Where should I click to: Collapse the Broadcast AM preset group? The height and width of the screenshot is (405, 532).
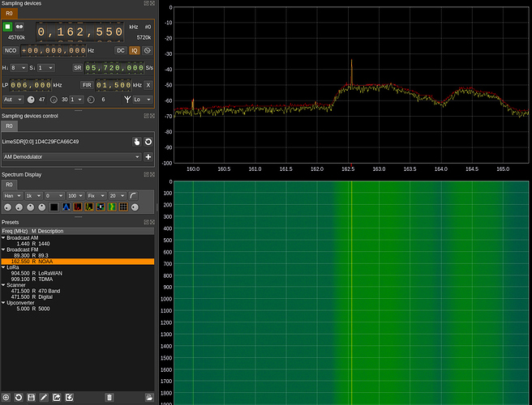(3, 238)
